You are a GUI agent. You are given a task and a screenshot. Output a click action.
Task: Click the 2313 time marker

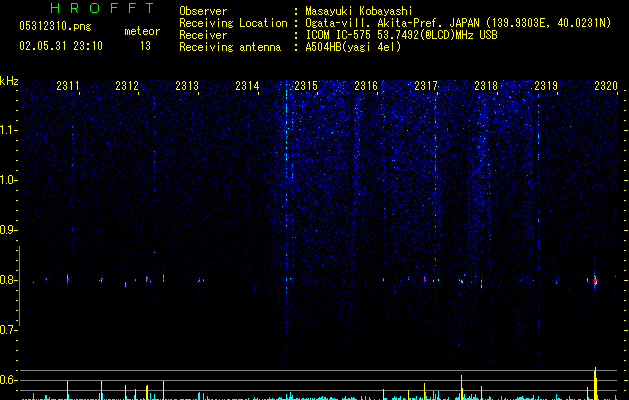[x=187, y=86]
